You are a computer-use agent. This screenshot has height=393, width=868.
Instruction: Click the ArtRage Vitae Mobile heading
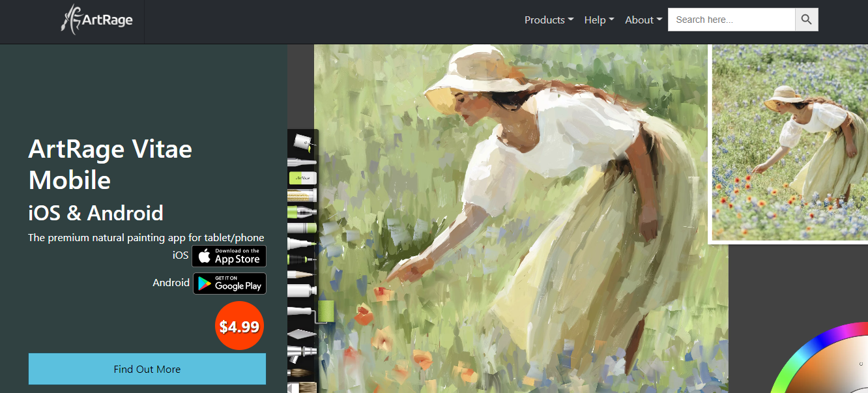click(110, 164)
